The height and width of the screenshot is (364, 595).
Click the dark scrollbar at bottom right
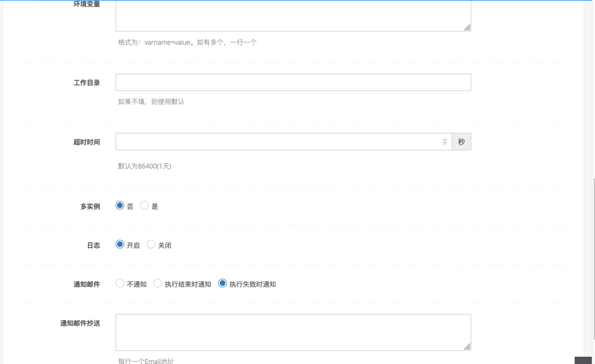click(x=584, y=359)
